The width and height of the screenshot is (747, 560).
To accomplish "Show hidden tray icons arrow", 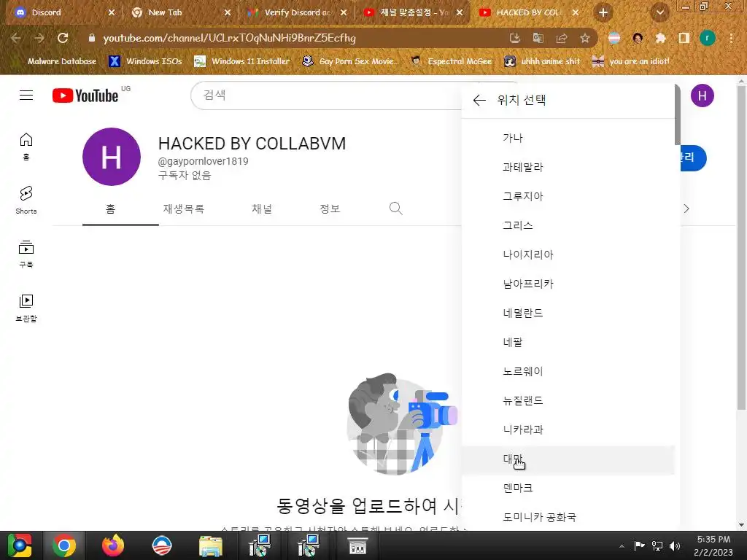I will click(622, 546).
